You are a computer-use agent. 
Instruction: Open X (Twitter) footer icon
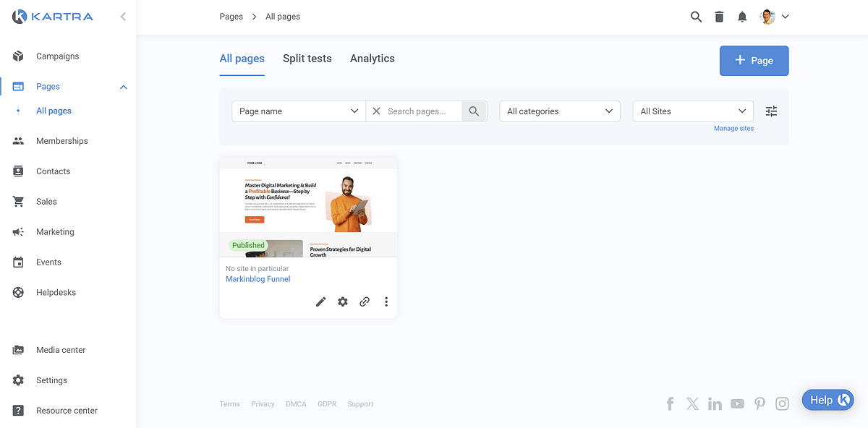(692, 404)
